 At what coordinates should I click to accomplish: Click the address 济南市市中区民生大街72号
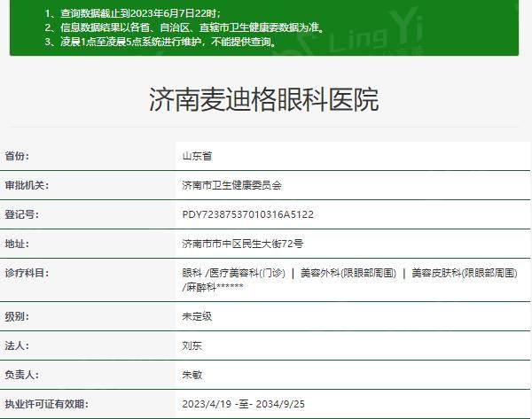pyautogui.click(x=243, y=244)
